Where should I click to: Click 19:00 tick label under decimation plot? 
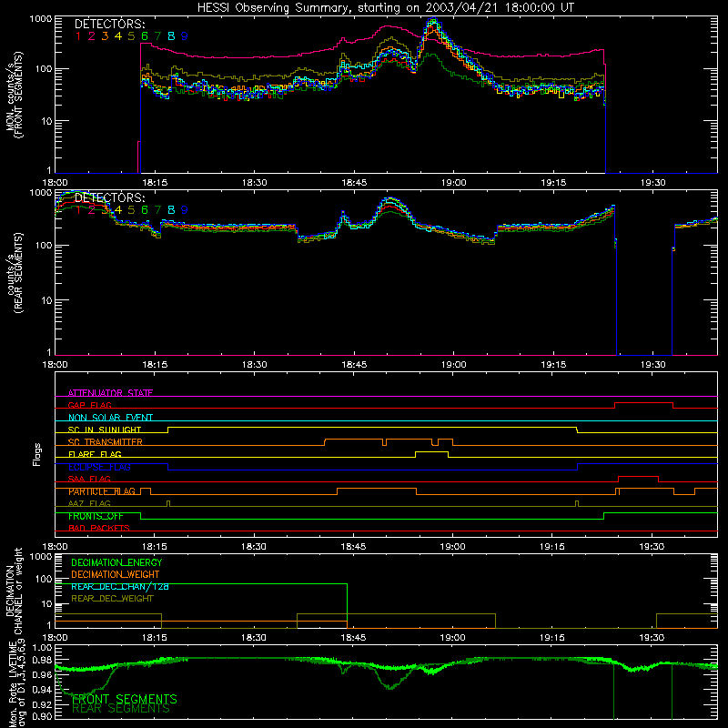[452, 638]
